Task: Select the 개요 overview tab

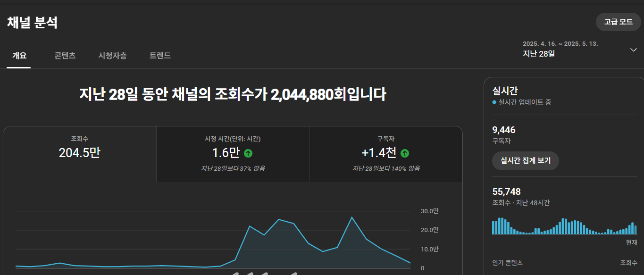Action: pos(19,55)
